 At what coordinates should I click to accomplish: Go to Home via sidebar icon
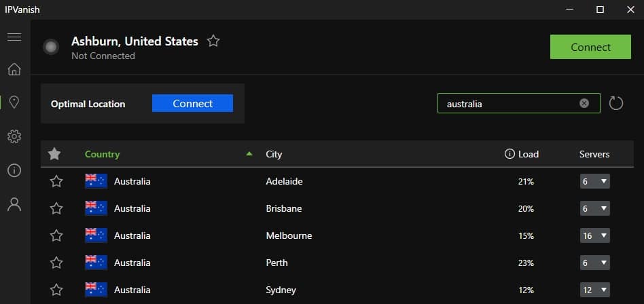tap(14, 69)
